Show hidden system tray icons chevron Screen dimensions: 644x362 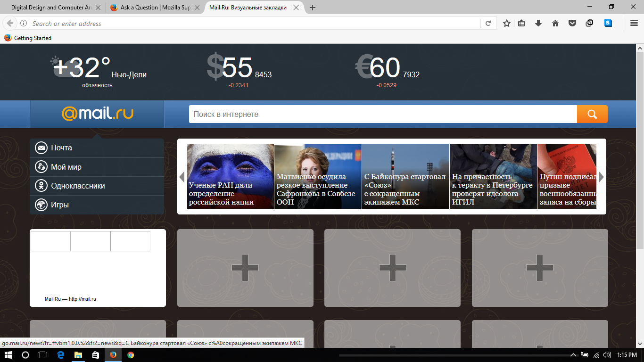pos(573,355)
